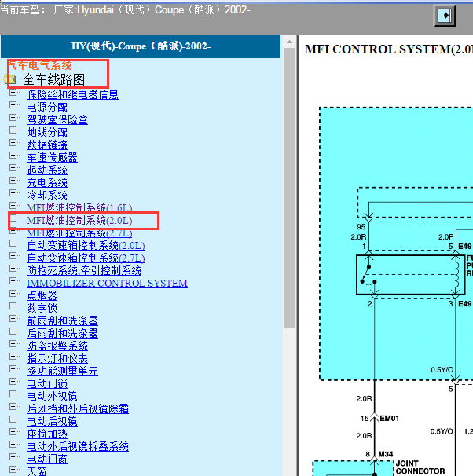Collapse tree node beside 电源分配
Image resolution: width=473 pixels, height=476 pixels.
coord(13,105)
